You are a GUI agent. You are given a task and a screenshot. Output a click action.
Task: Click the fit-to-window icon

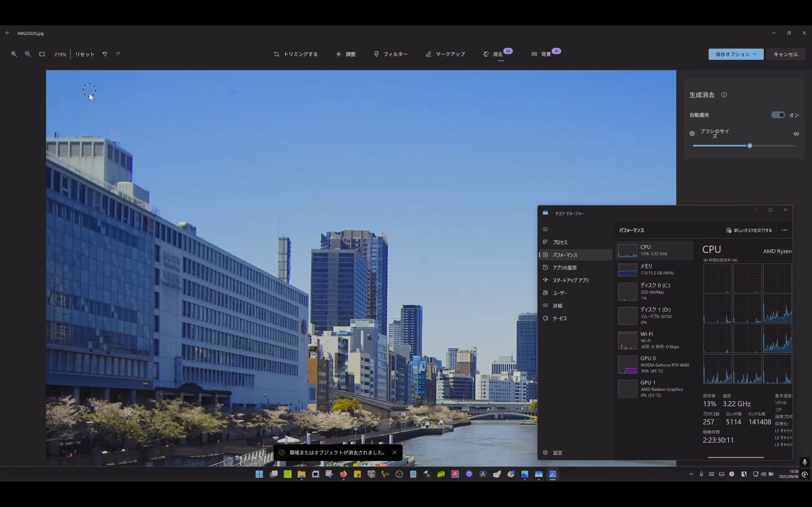tap(42, 54)
